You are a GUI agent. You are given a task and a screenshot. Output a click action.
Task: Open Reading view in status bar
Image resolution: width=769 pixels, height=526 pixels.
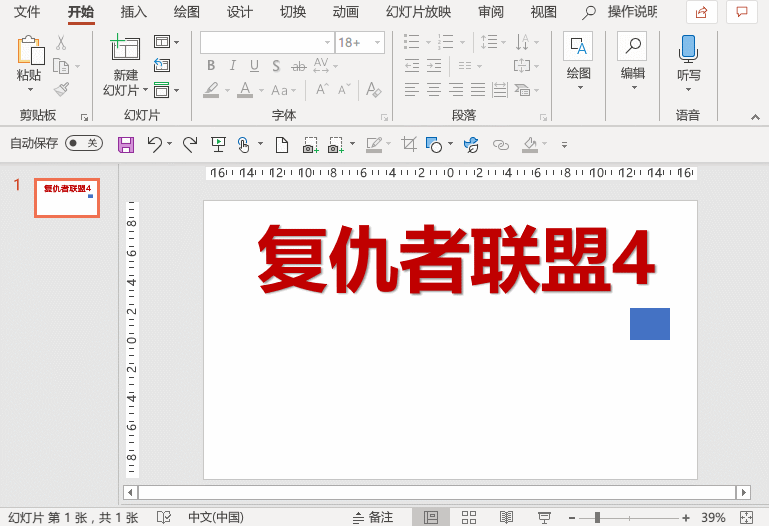pos(507,517)
